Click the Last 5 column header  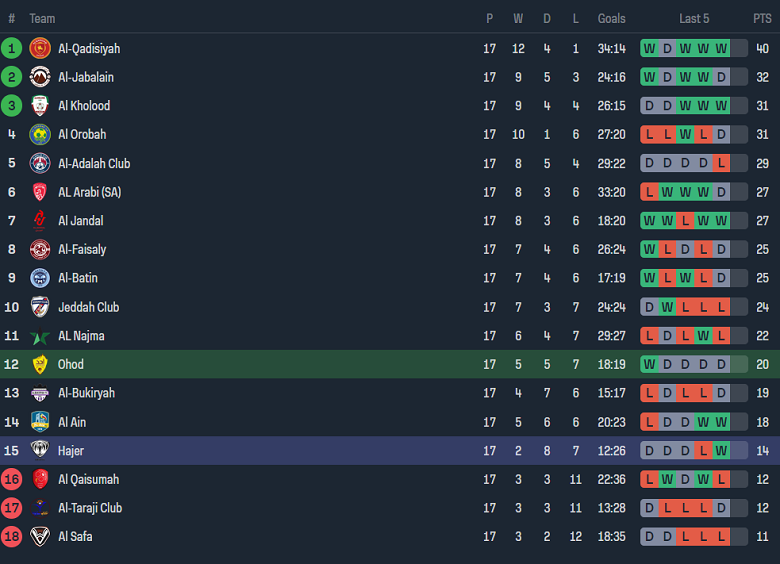click(694, 18)
